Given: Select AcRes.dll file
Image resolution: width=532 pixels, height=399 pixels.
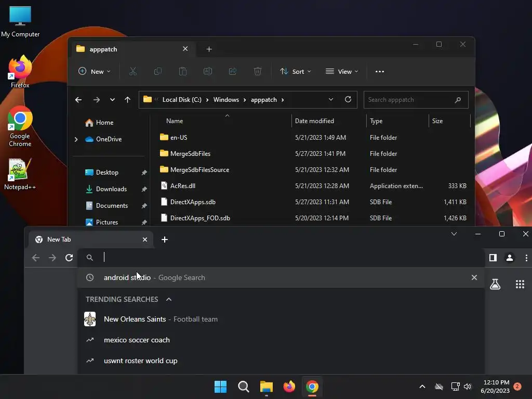Looking at the screenshot, I should point(182,186).
